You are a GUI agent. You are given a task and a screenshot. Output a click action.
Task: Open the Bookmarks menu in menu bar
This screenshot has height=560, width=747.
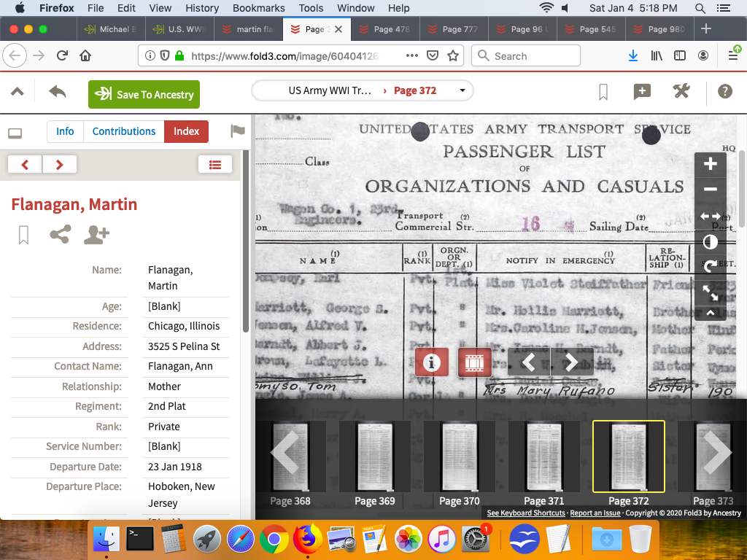tap(258, 8)
